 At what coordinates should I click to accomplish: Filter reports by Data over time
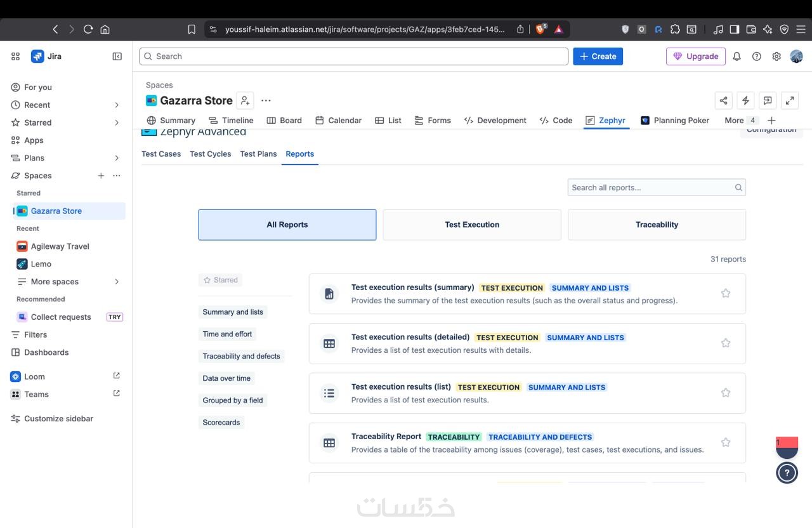coord(226,378)
